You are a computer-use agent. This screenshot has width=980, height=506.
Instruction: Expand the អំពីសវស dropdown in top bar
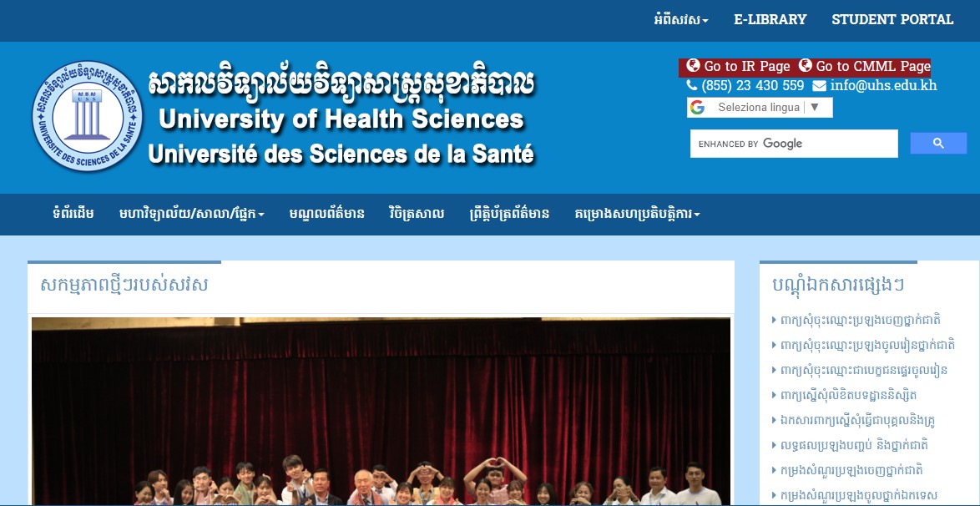(x=680, y=19)
